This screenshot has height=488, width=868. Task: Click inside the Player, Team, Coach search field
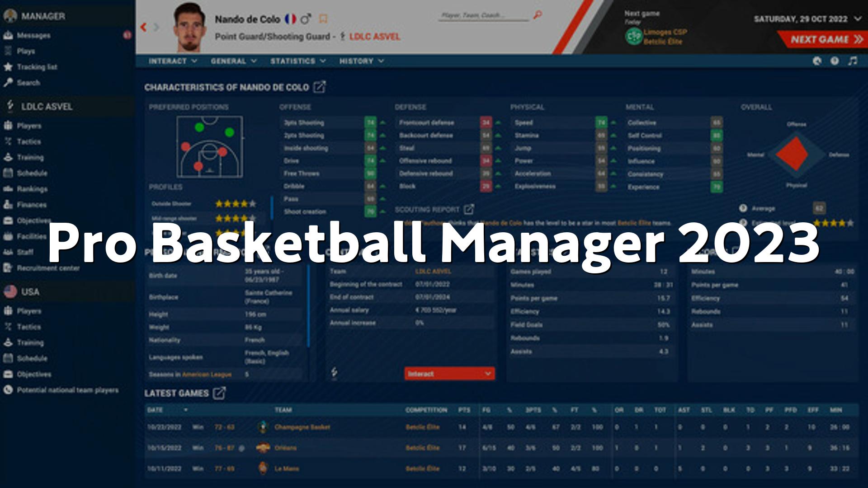tap(484, 16)
